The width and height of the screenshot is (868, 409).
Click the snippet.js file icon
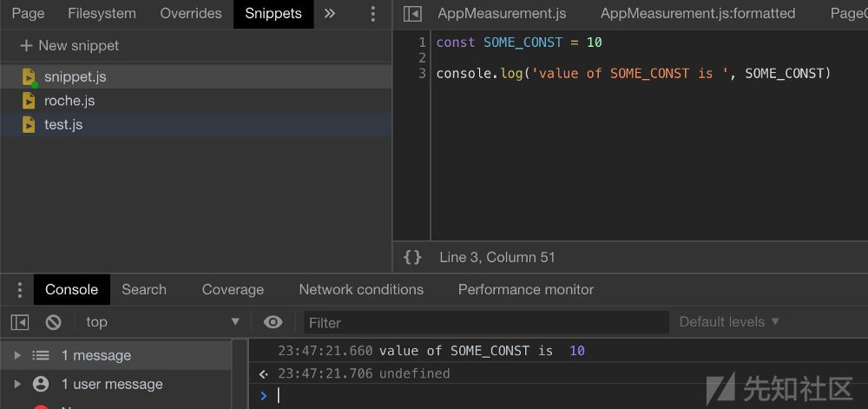click(30, 77)
